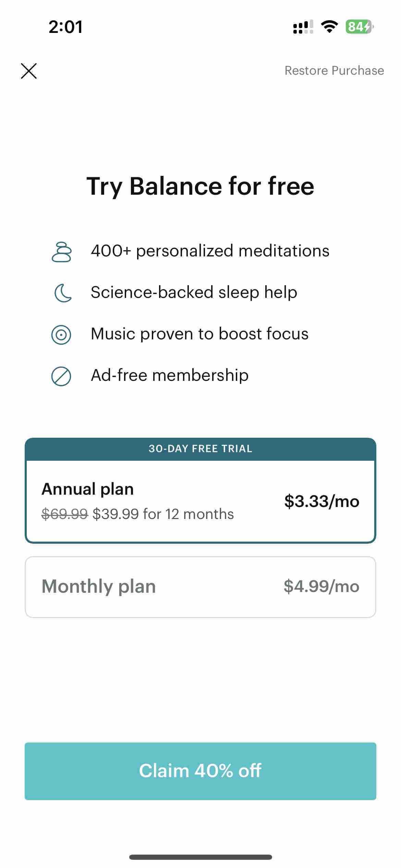Select the Annual plan option
401x868 pixels.
tap(200, 502)
